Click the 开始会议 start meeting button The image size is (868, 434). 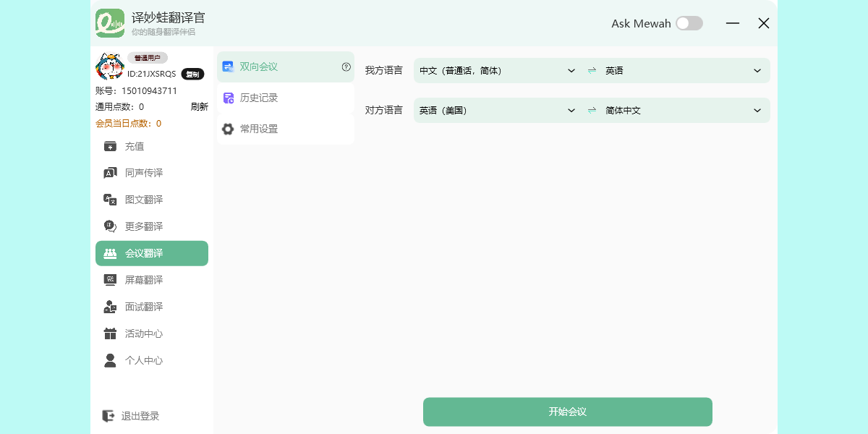coord(567,412)
